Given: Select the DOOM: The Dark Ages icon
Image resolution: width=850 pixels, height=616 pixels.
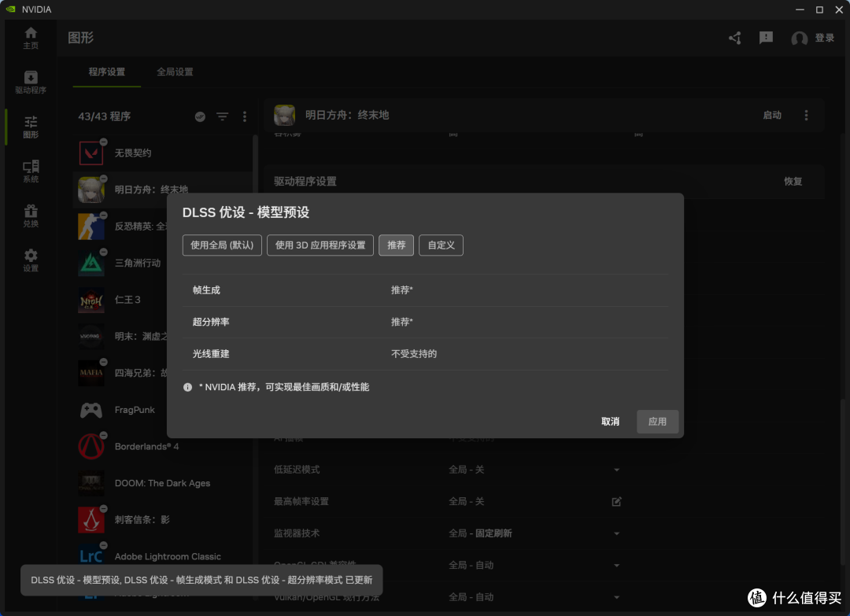Looking at the screenshot, I should (91, 483).
